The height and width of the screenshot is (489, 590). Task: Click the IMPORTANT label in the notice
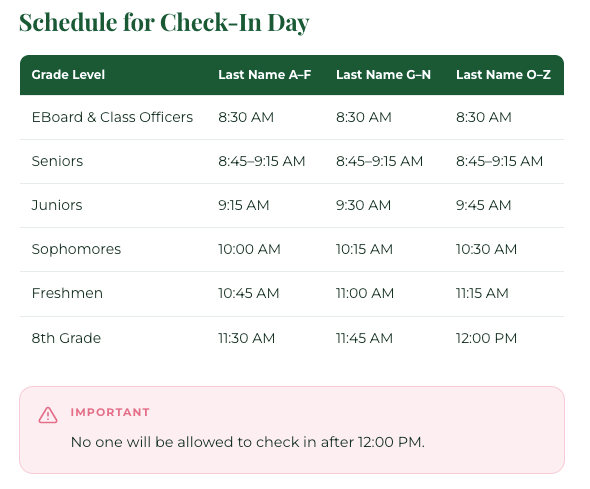coord(110,412)
